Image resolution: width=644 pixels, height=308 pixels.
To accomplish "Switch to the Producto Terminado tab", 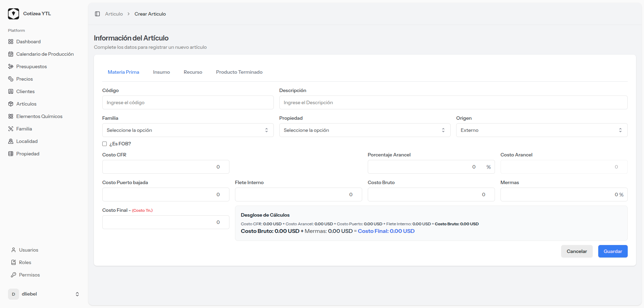I will (x=239, y=72).
